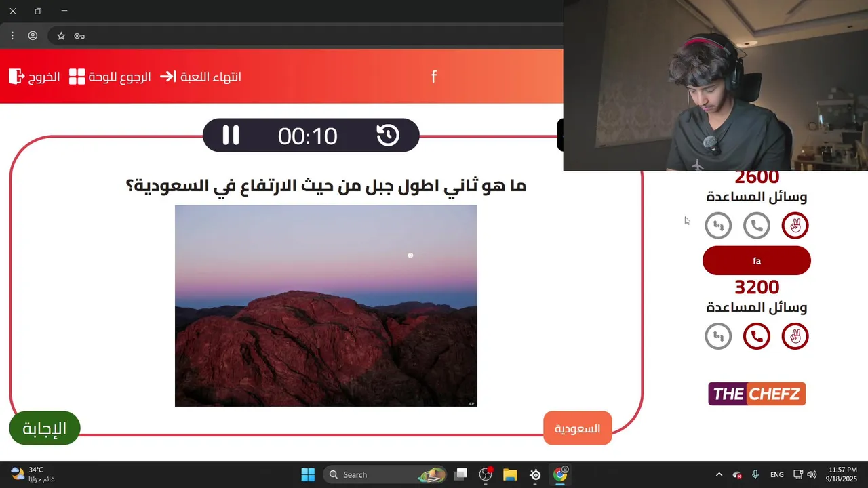Image resolution: width=868 pixels, height=488 pixels.
Task: Click the 'f' game title in header
Action: [434, 77]
